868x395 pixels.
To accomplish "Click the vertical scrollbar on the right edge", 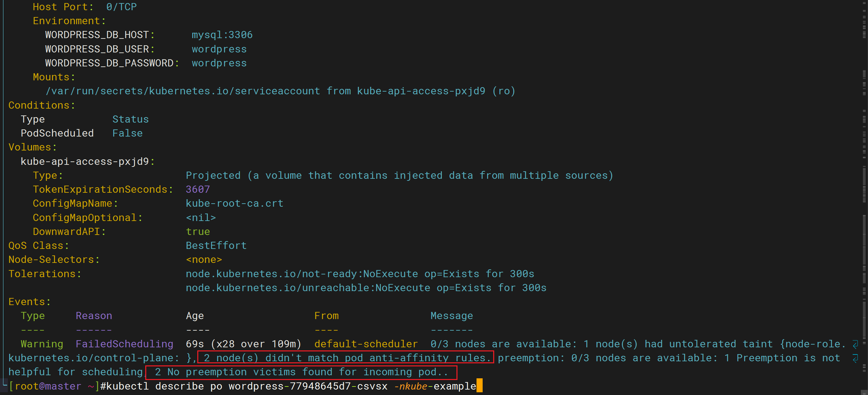I will (x=864, y=197).
